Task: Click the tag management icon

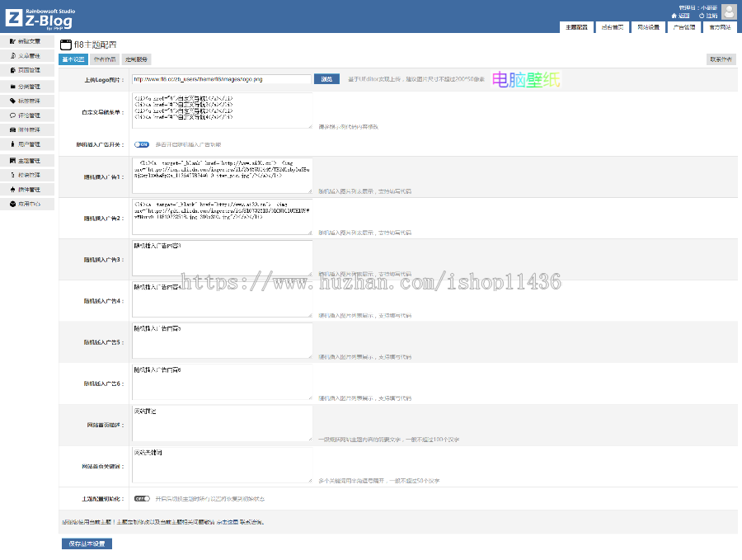Action: coord(12,101)
